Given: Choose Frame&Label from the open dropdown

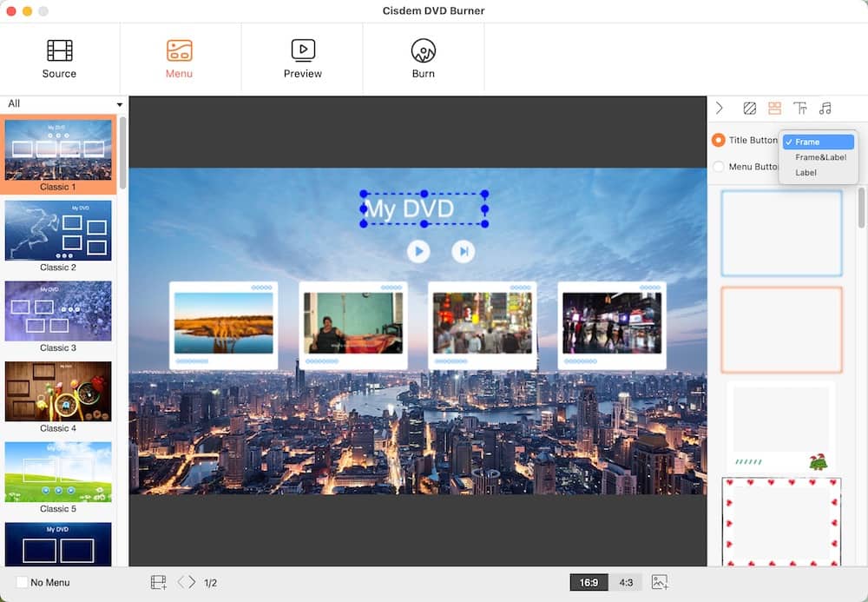Looking at the screenshot, I should [817, 157].
